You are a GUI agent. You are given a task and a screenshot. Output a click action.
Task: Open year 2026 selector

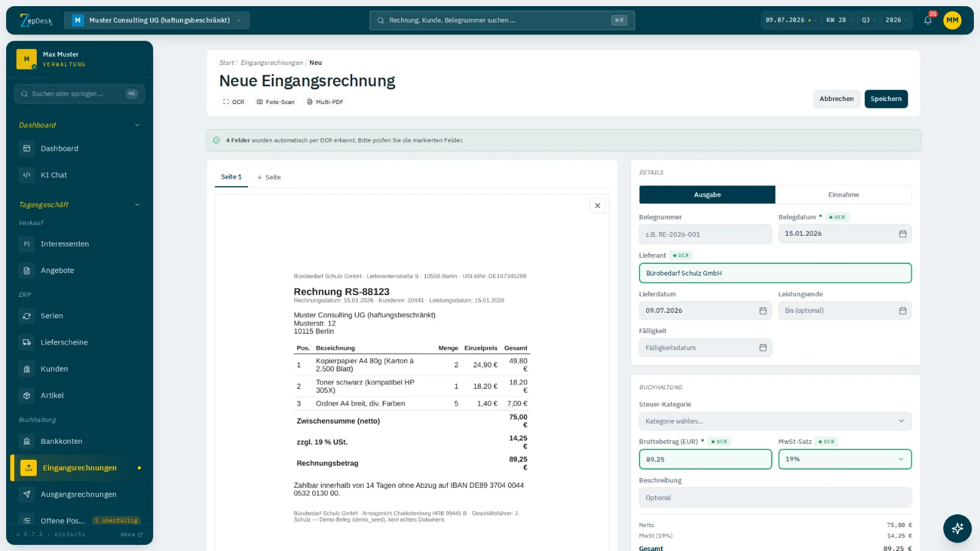coord(896,20)
